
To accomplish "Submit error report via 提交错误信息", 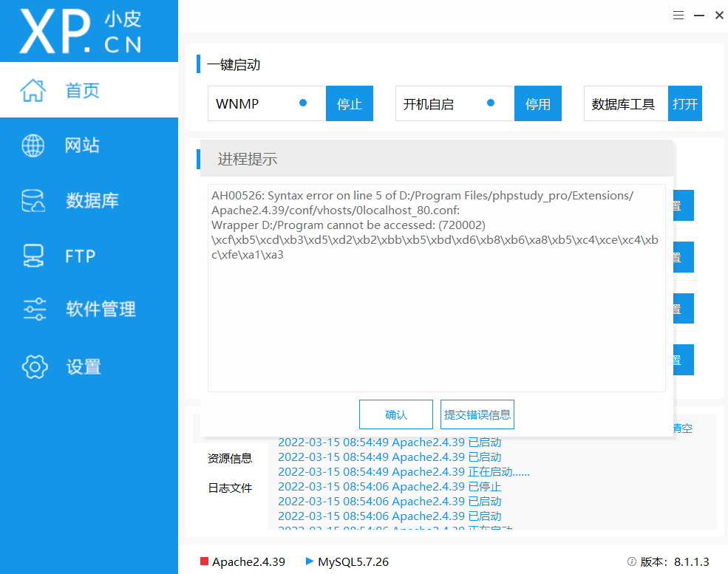I will coord(477,414).
